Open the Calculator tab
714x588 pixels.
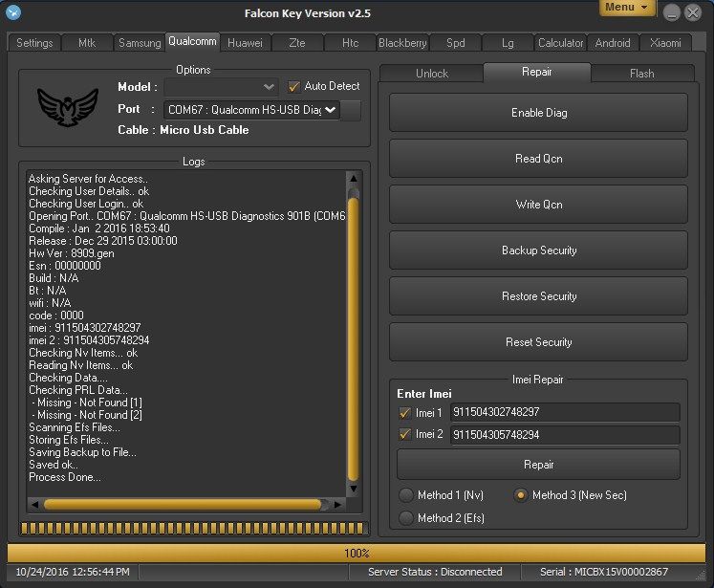[x=560, y=43]
